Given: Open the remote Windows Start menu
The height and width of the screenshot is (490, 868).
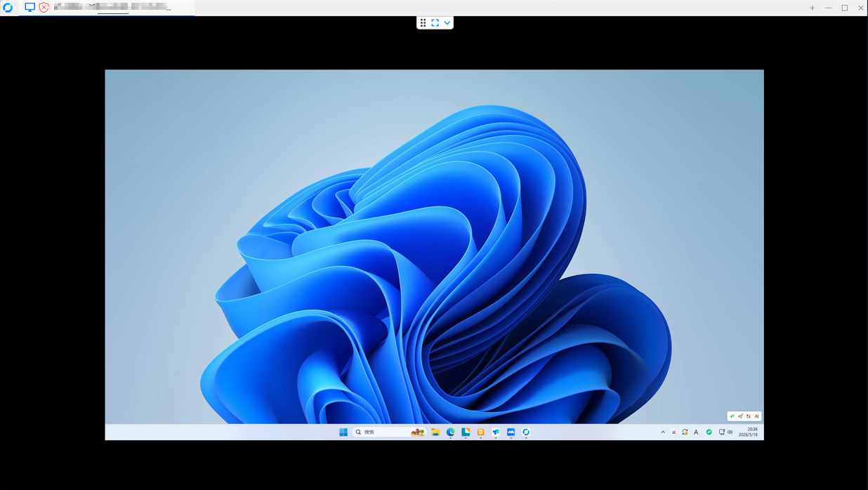Looking at the screenshot, I should [343, 432].
